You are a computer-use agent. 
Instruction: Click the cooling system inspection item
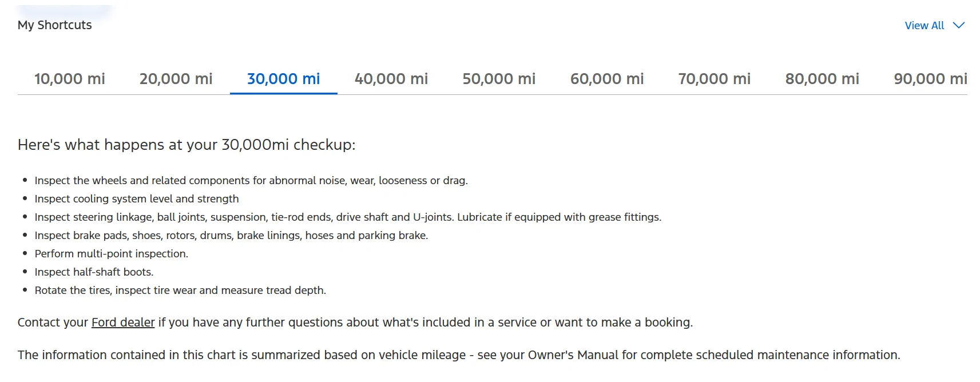pos(137,199)
